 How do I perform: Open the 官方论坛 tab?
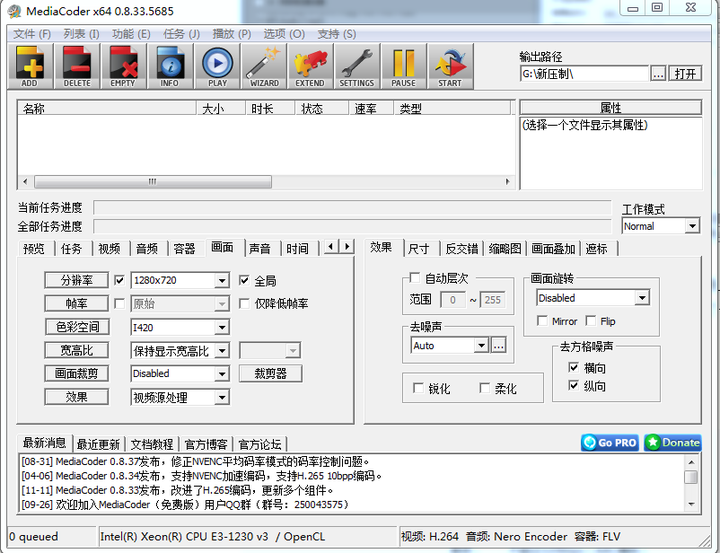click(x=260, y=445)
